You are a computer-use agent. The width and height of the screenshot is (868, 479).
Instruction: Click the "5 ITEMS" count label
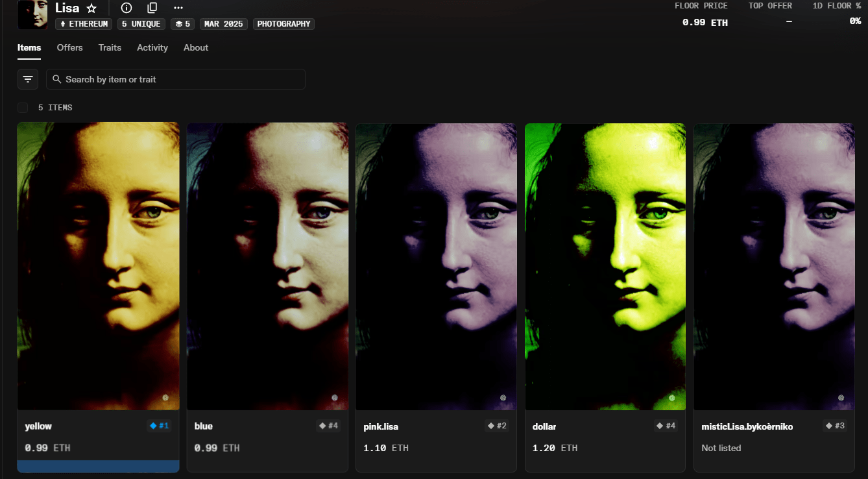[55, 108]
